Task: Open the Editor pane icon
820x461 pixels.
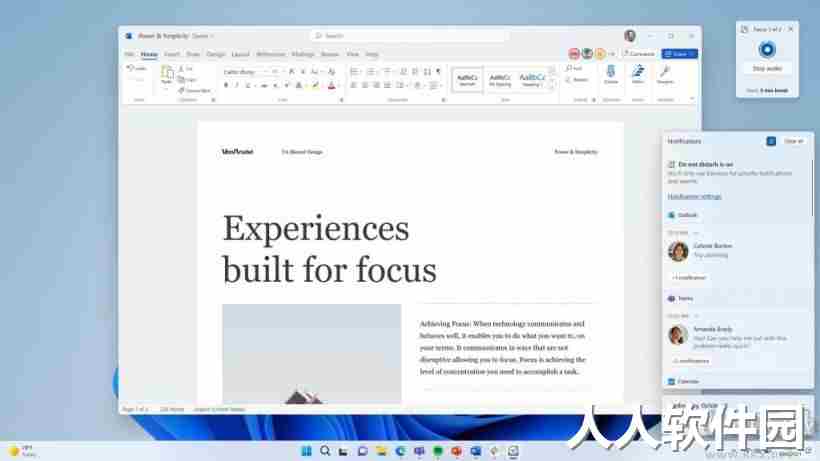Action: (638, 71)
